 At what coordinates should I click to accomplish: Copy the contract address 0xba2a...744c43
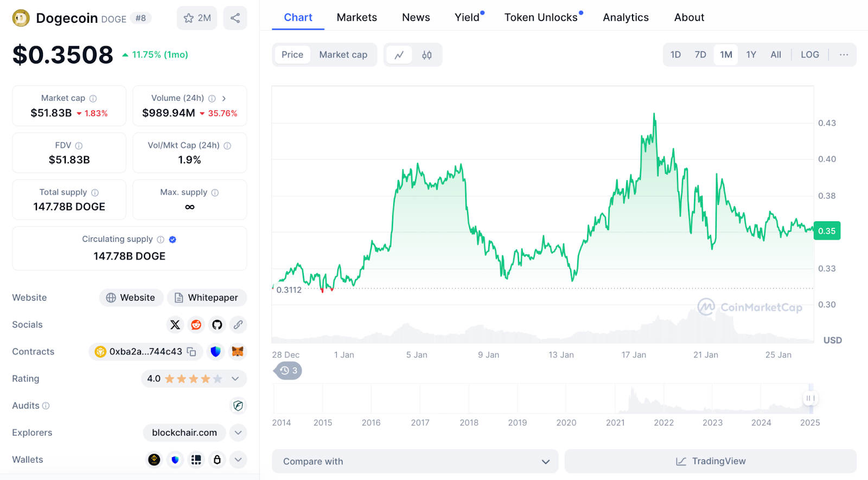(x=192, y=351)
